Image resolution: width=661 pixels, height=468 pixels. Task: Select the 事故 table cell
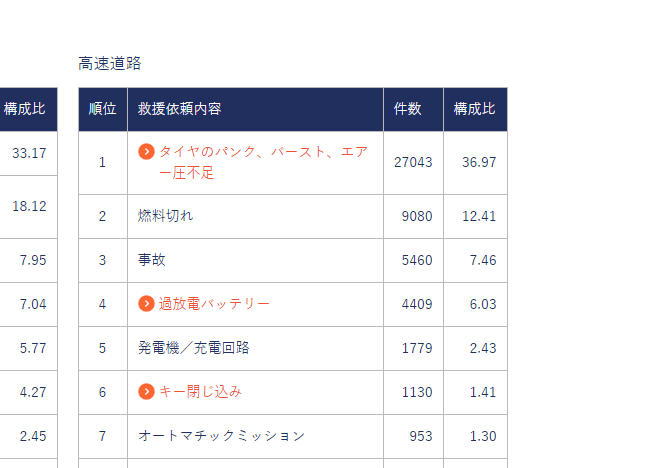(x=152, y=260)
